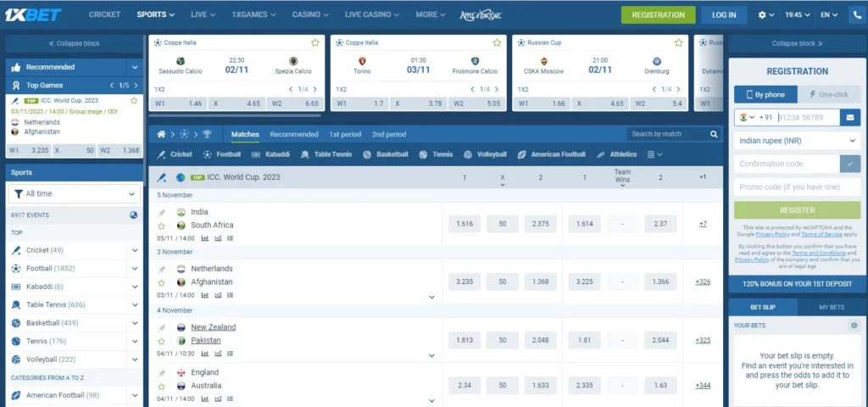Open the EN language dropdown
Screen dimensions: 868x407
coord(829,15)
